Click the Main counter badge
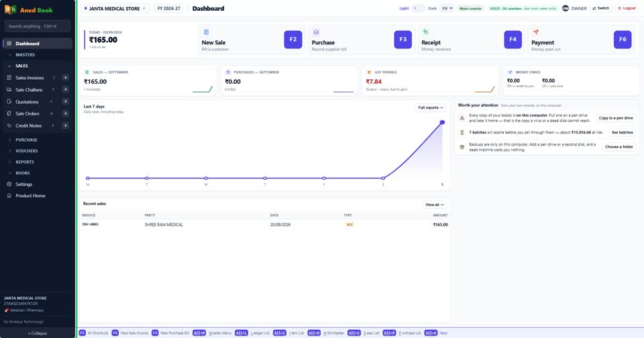The image size is (644, 338). [x=471, y=8]
